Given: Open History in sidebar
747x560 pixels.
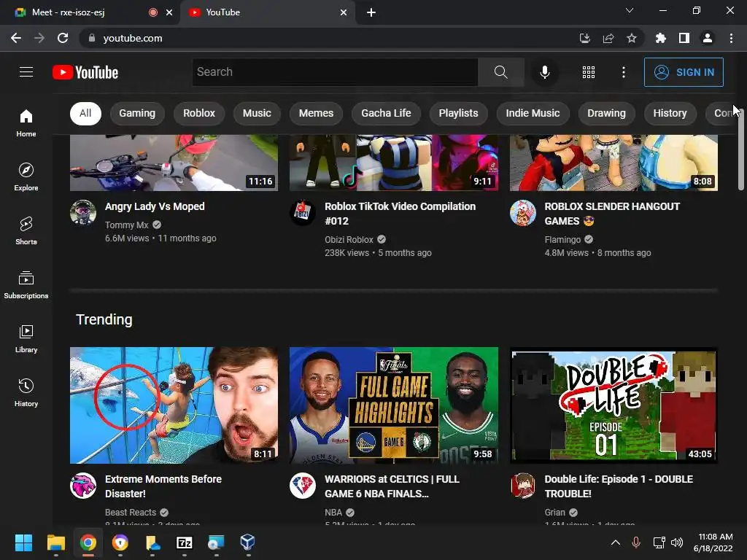Looking at the screenshot, I should click(x=26, y=392).
